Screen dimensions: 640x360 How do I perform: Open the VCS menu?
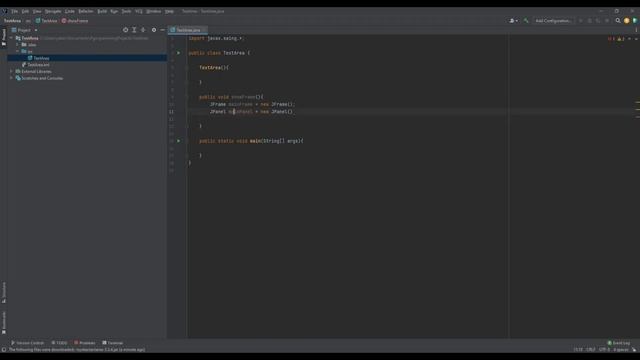click(x=139, y=11)
